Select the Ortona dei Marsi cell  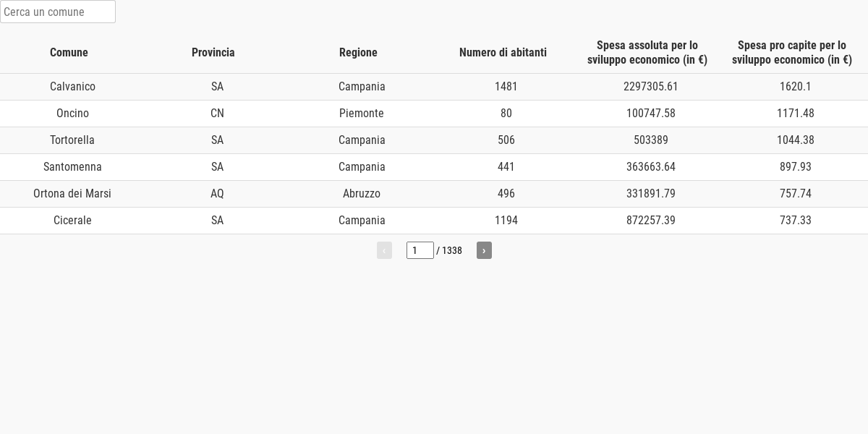click(72, 194)
